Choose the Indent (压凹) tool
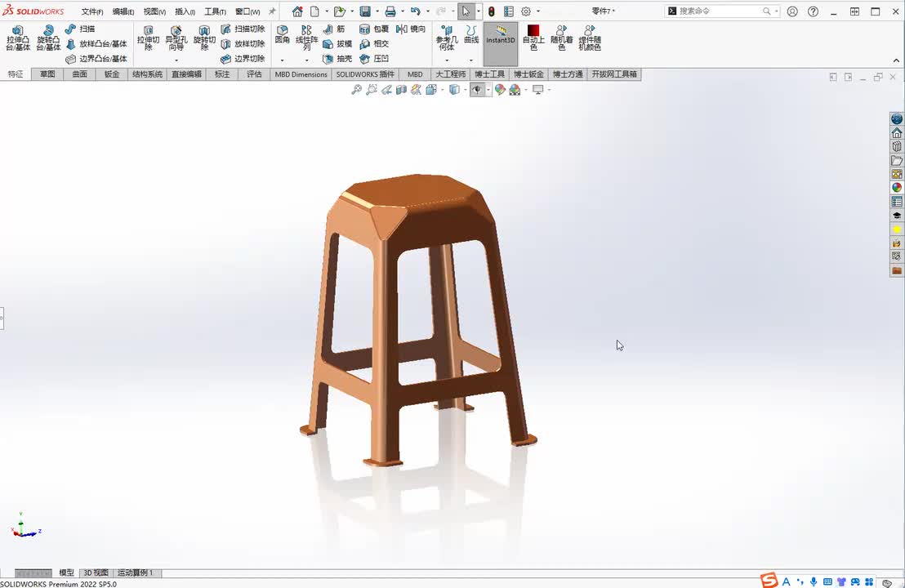This screenshot has height=588, width=905. tap(374, 59)
